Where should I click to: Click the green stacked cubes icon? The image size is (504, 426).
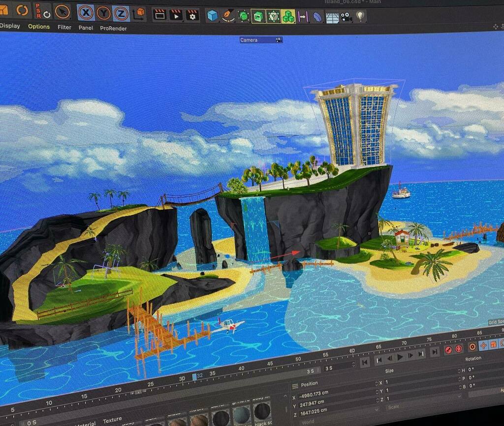click(x=288, y=16)
